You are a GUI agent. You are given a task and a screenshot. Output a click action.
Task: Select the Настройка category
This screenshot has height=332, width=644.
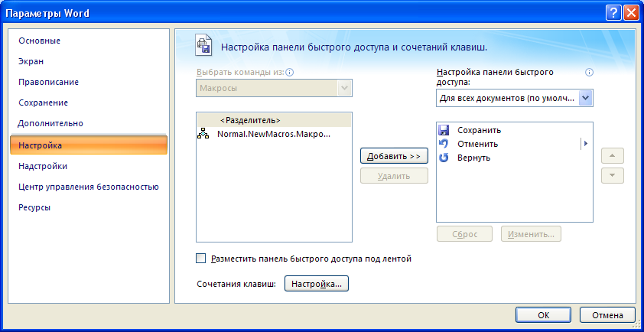(89, 145)
